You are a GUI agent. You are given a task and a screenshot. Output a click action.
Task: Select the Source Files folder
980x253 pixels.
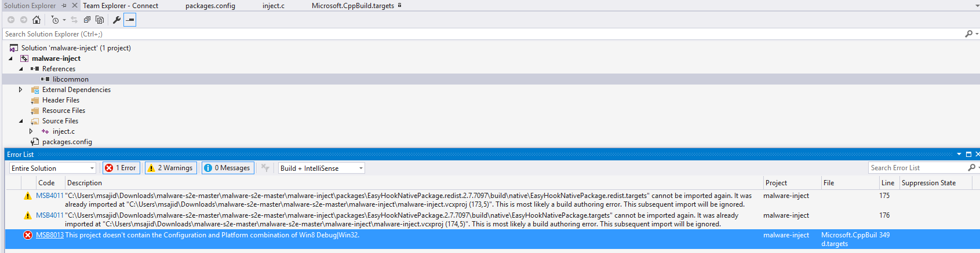(60, 121)
